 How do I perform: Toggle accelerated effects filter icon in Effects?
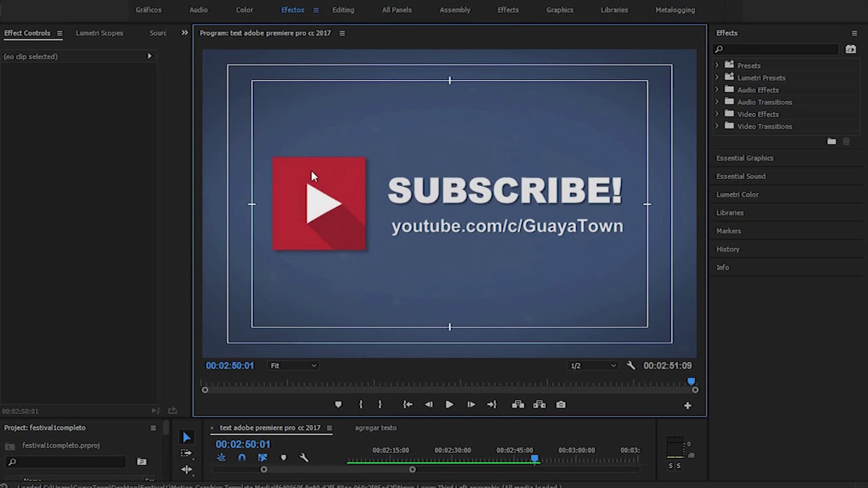(x=850, y=49)
